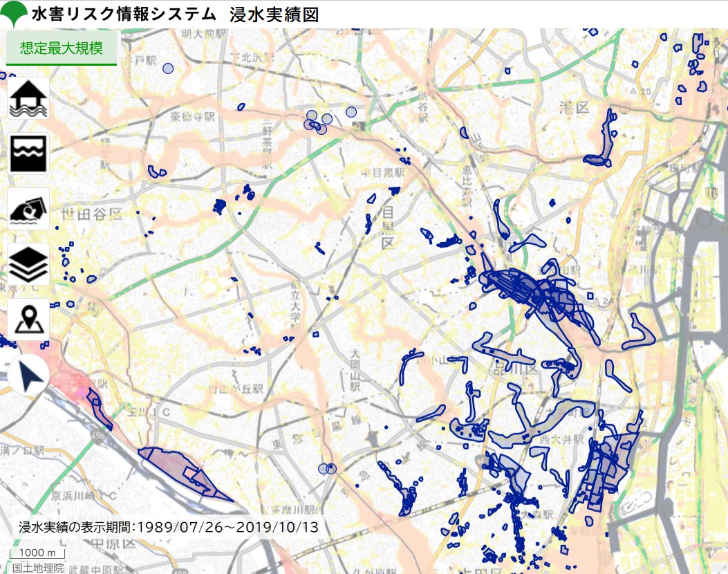Open the water level icon
Screen dimensions: 728x574
pyautogui.click(x=28, y=154)
